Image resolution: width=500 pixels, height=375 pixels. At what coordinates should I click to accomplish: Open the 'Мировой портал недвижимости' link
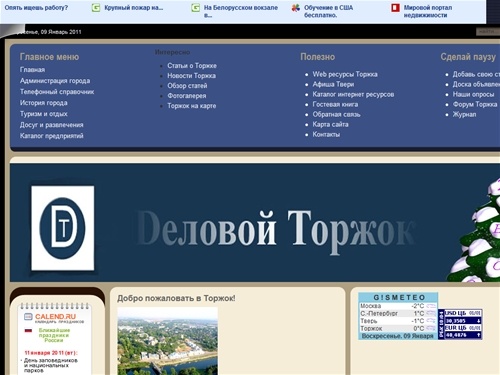click(x=428, y=11)
